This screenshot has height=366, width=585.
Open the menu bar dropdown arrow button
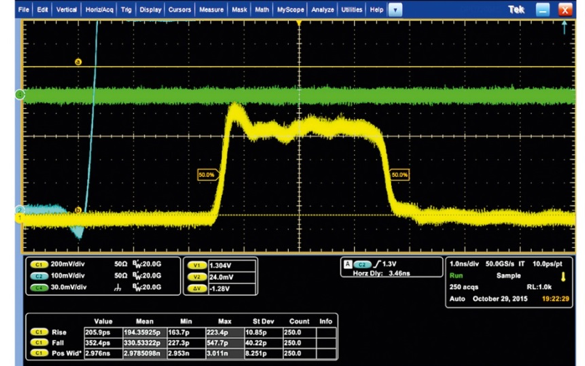pyautogui.click(x=395, y=10)
